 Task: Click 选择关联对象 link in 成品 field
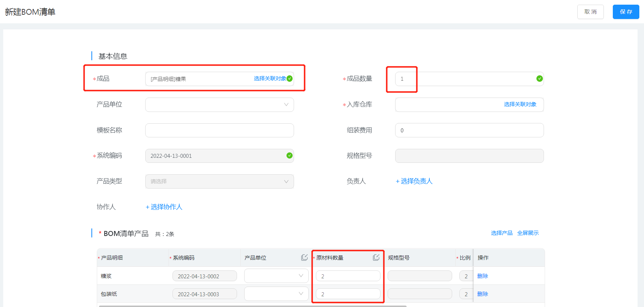click(270, 79)
